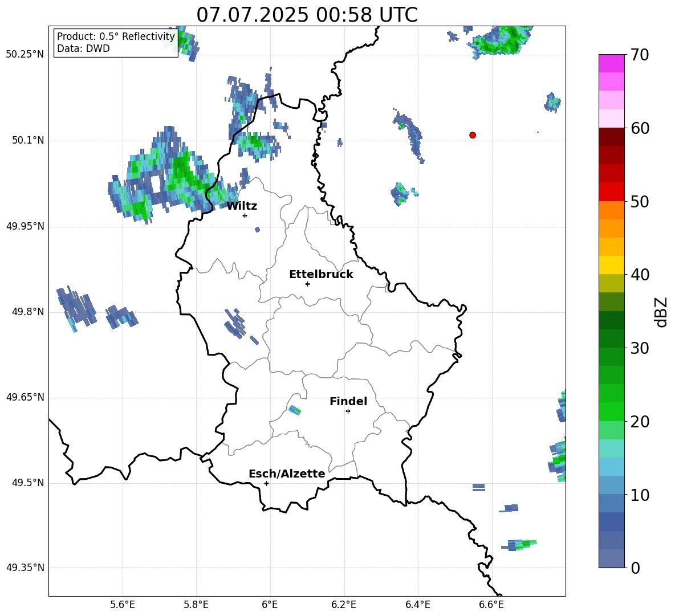Screen dimensions: 675x616
Task: Click the 60 tick label on colorbar
Action: click(x=640, y=128)
